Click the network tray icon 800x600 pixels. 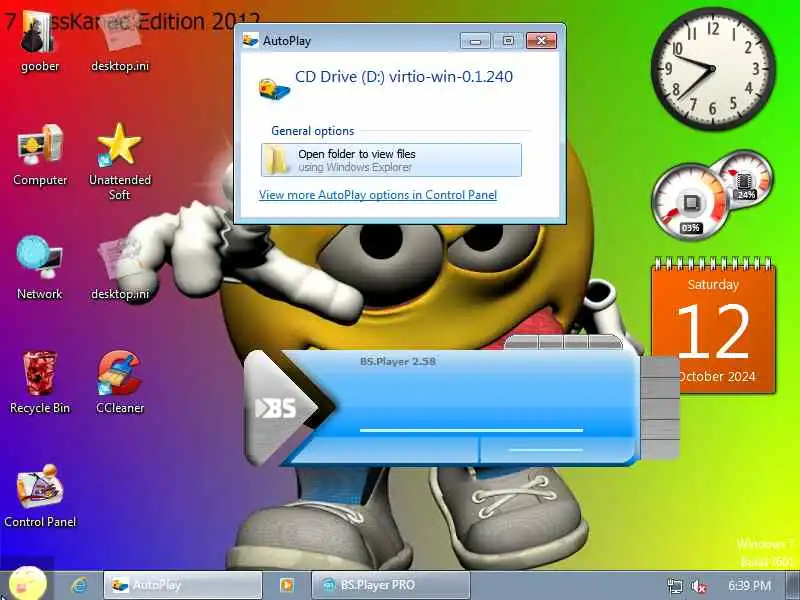pos(674,586)
